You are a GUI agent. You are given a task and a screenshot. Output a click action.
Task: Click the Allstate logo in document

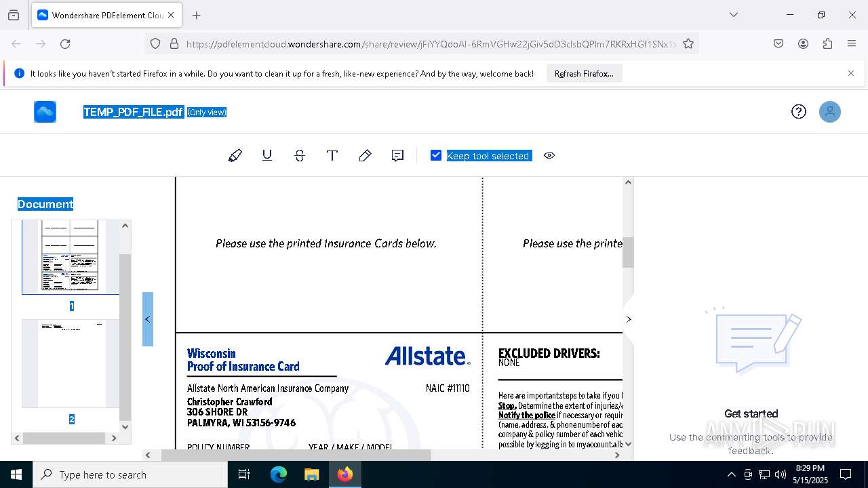click(427, 357)
